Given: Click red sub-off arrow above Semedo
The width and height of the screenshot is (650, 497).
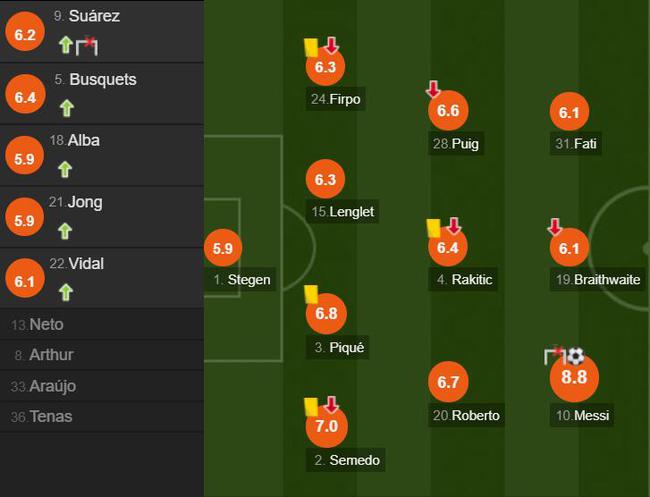Looking at the screenshot, I should tap(331, 405).
